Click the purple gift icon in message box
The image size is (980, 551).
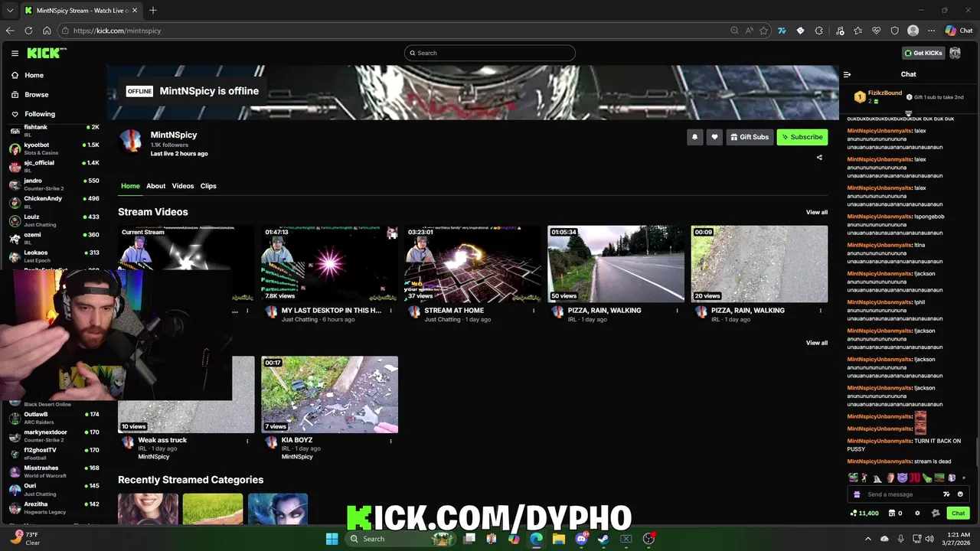coord(857,494)
